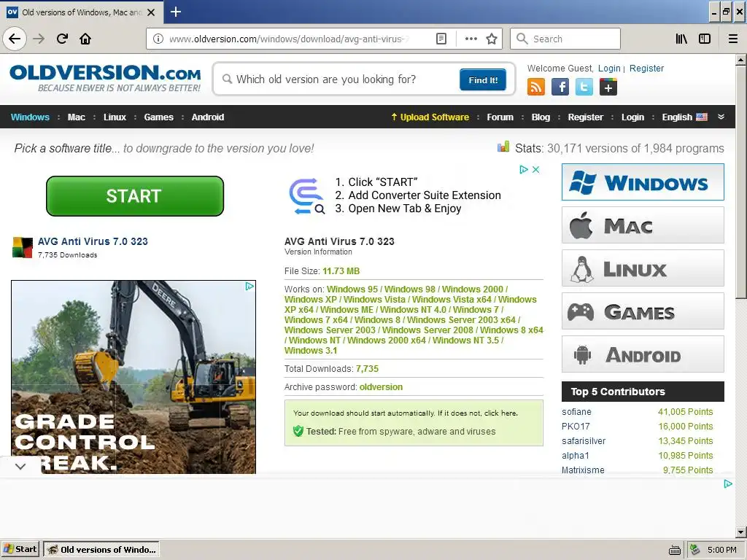Image resolution: width=747 pixels, height=560 pixels.
Task: Click the green START button
Action: tap(135, 196)
